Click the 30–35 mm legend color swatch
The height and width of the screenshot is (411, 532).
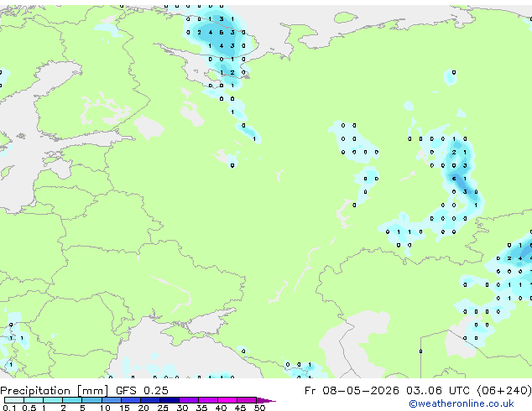tap(189, 400)
